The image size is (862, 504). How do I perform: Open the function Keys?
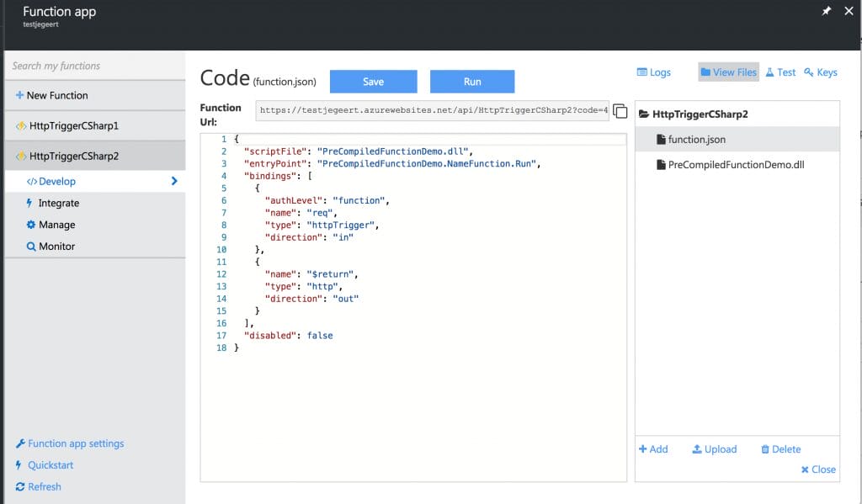[x=821, y=72]
